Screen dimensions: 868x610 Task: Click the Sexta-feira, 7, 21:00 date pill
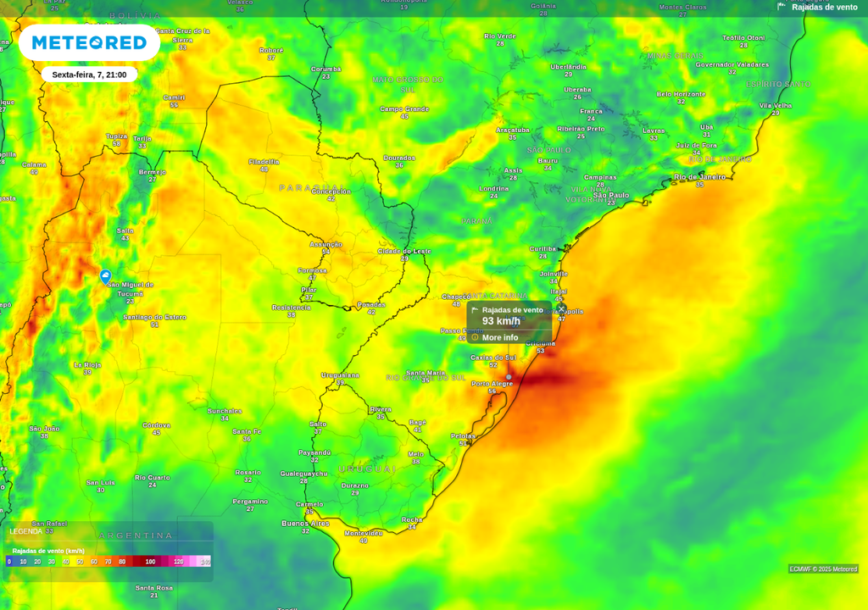(89, 75)
